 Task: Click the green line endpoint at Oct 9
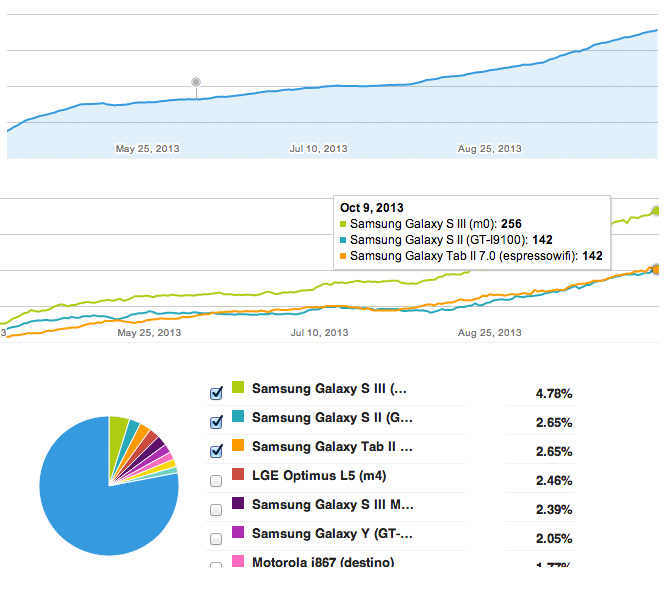(655, 210)
